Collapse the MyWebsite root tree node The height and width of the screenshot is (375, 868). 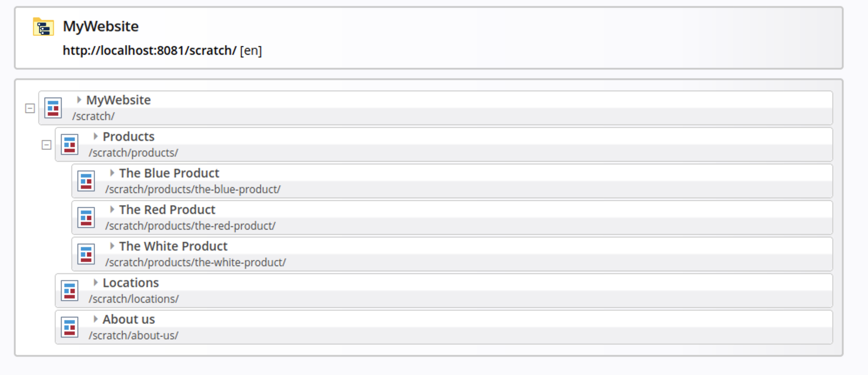tap(30, 108)
